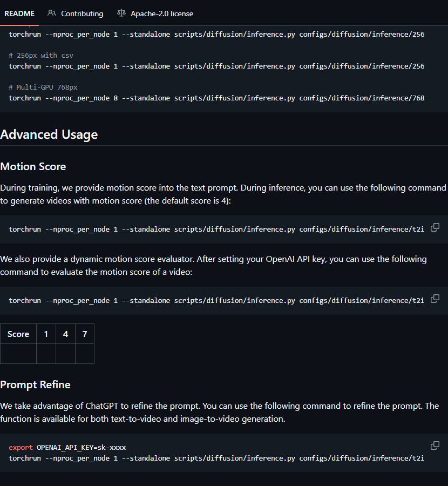Click the table column header 4

(x=65, y=334)
